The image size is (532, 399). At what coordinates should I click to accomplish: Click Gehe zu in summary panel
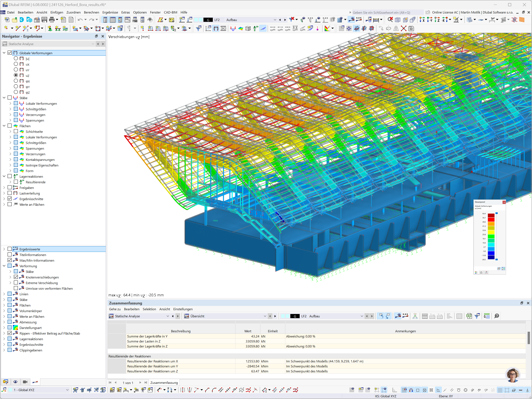click(115, 309)
